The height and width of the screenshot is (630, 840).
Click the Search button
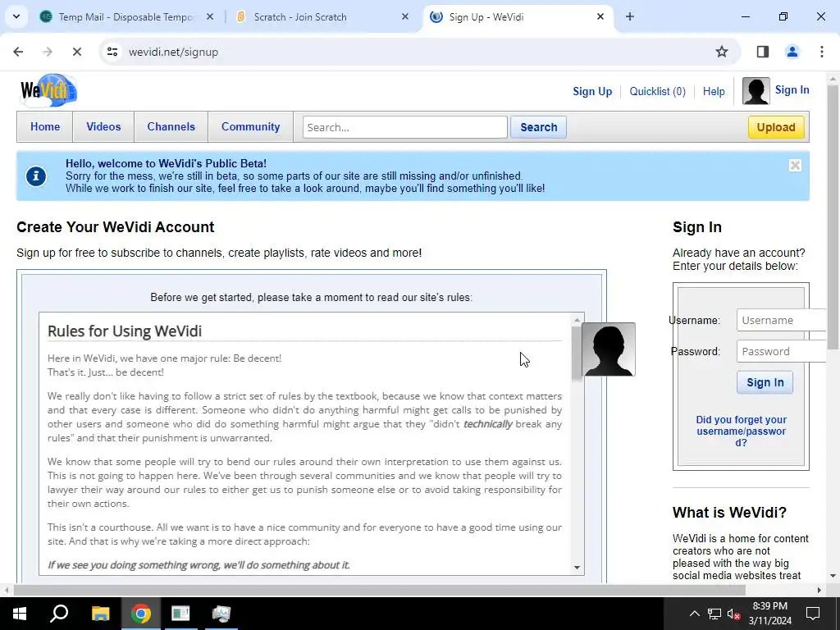[538, 127]
